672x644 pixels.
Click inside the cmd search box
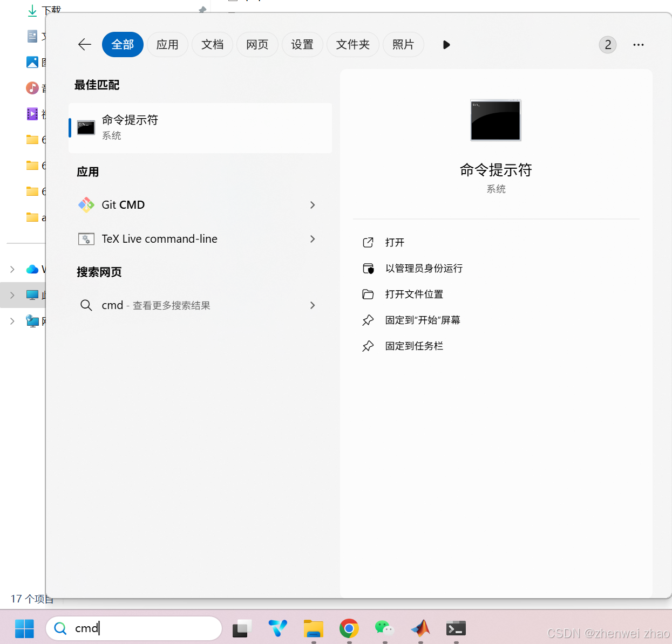pyautogui.click(x=135, y=628)
